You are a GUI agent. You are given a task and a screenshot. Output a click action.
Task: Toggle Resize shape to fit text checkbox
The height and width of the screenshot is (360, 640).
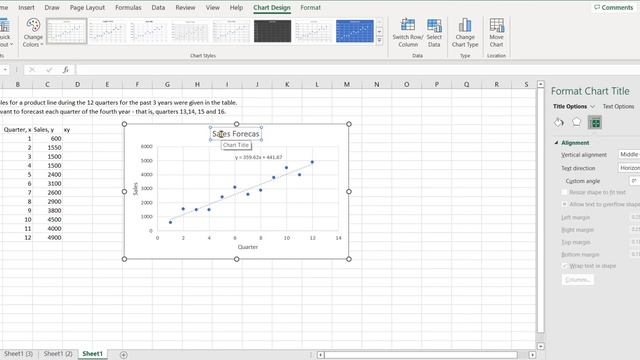[564, 192]
